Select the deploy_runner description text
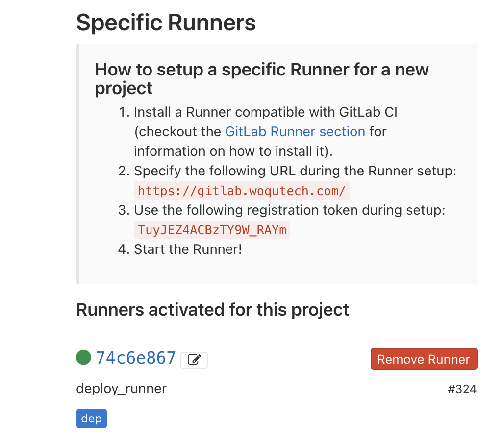This screenshot has width=504, height=444. 121,388
